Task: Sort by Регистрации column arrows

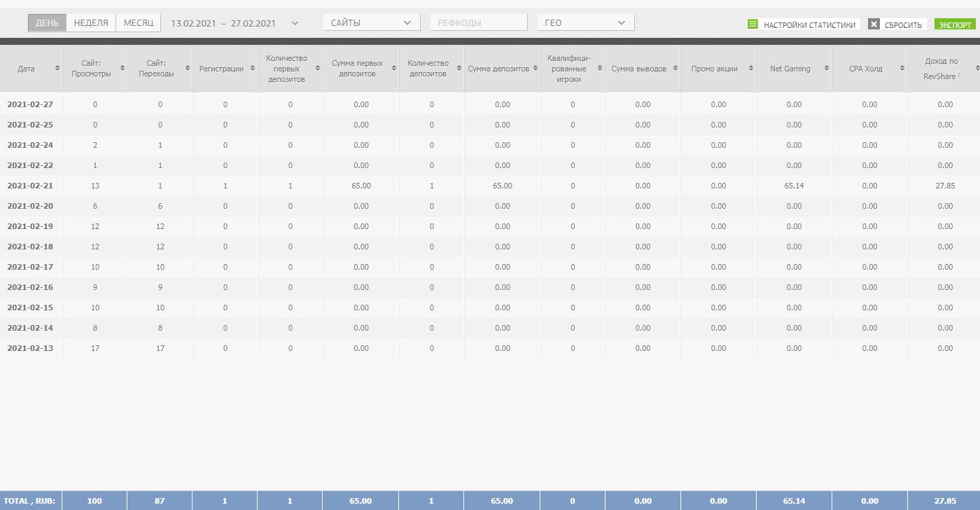Action: point(253,69)
